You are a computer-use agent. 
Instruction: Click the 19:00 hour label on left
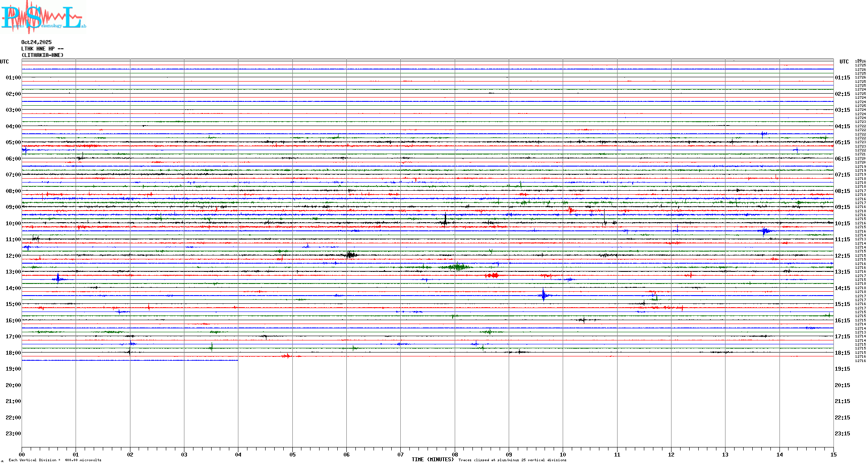pyautogui.click(x=13, y=369)
